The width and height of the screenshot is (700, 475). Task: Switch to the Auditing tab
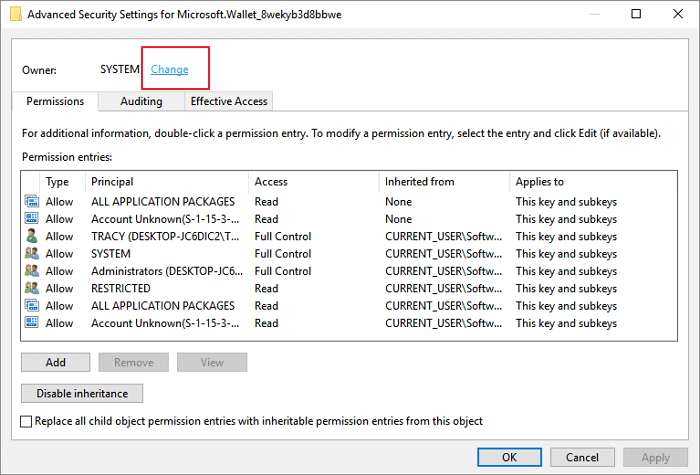pyautogui.click(x=141, y=101)
